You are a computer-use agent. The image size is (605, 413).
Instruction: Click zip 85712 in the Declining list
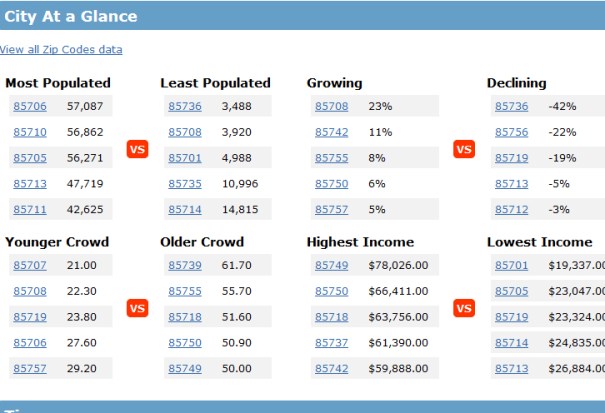[511, 210]
